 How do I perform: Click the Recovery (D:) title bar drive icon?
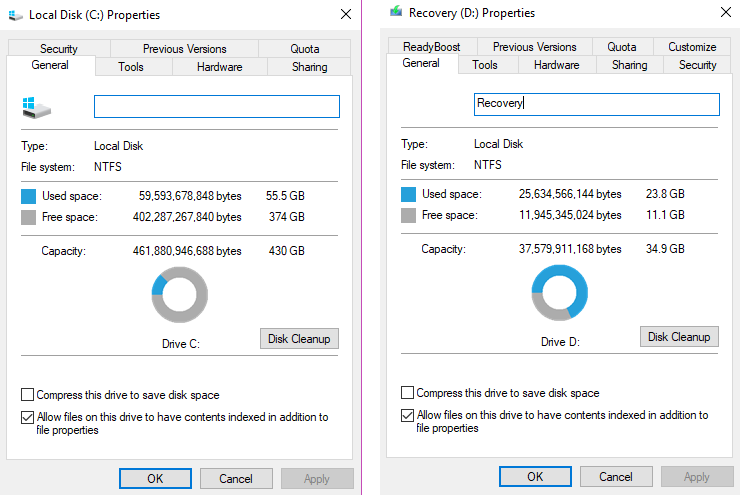pos(395,11)
